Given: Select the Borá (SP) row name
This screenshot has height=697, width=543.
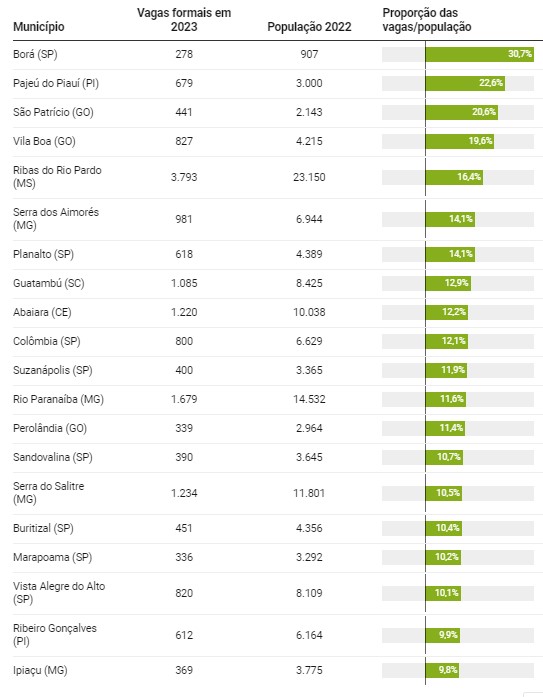Looking at the screenshot, I should (35, 54).
